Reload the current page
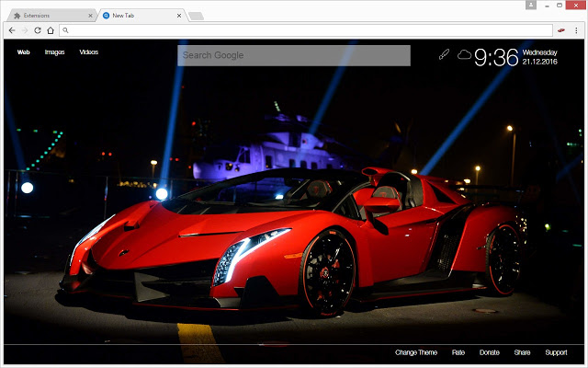This screenshot has width=588, height=368. 38,30
